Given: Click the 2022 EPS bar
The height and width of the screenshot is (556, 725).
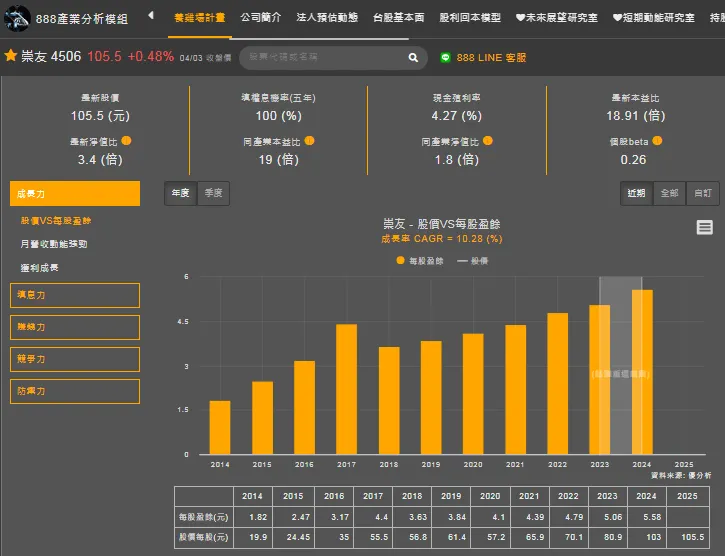Looking at the screenshot, I should coord(557,383).
